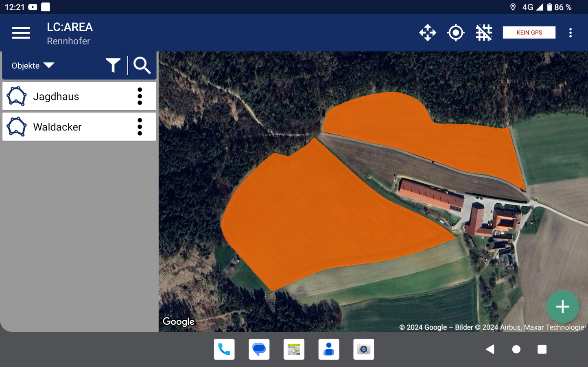Tap the KEIN GPS status button

pos(529,33)
